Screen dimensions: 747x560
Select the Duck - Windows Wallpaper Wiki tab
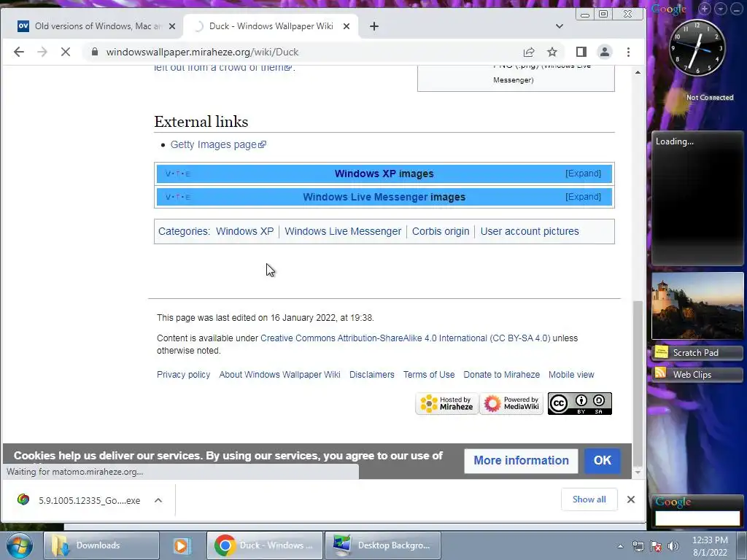coord(271,26)
